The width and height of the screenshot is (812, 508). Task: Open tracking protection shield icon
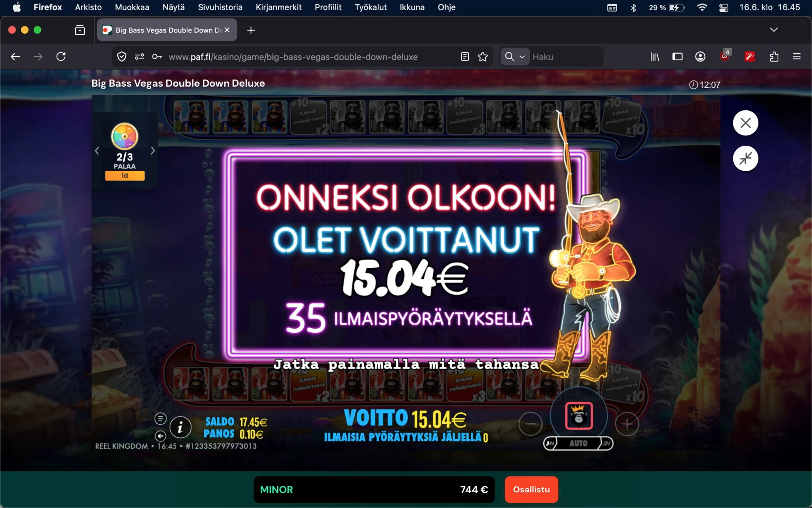coord(122,57)
